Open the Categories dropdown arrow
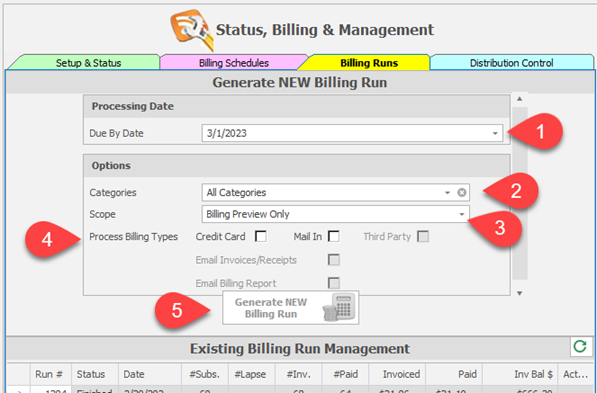 point(447,193)
